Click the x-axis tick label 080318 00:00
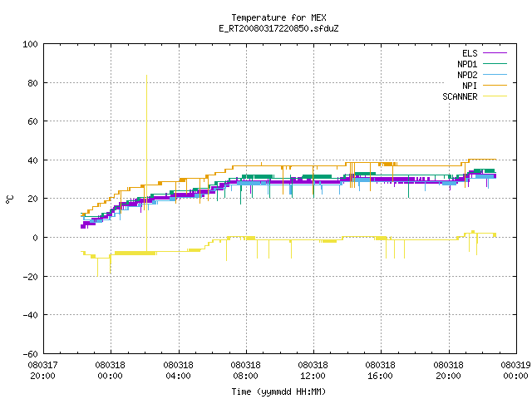This screenshot has height=399, width=532. [111, 371]
